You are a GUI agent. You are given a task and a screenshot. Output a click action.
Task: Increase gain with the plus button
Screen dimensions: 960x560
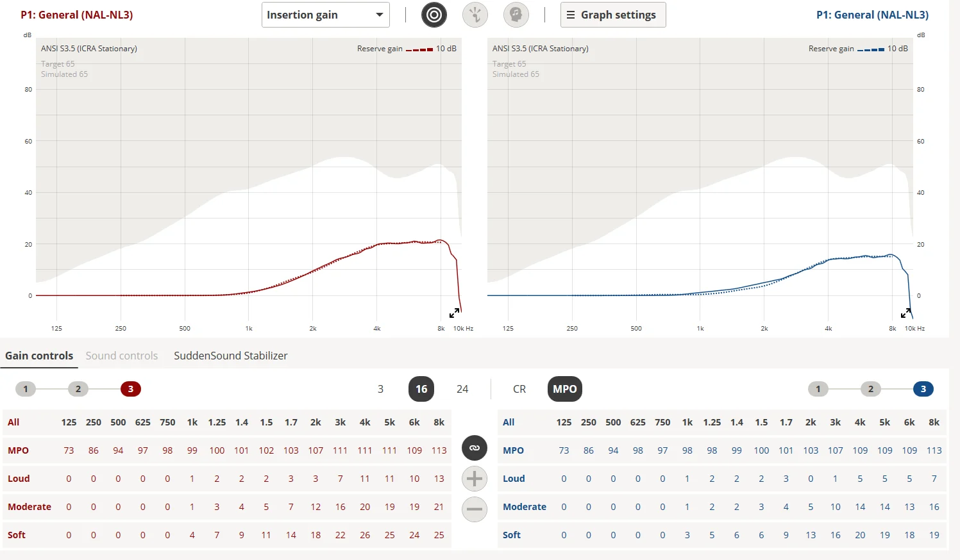[475, 479]
